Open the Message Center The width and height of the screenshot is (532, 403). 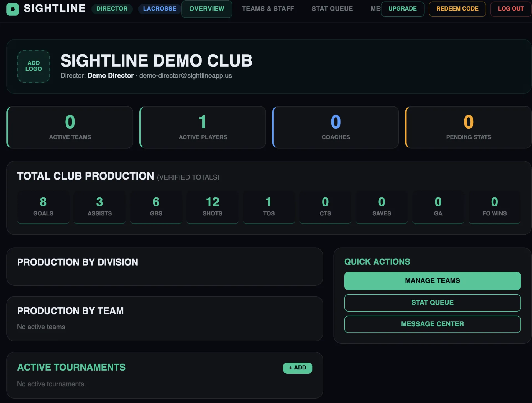[432, 324]
